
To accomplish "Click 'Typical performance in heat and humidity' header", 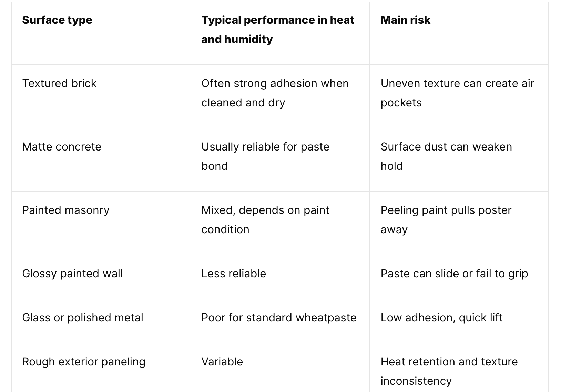I will [x=279, y=33].
